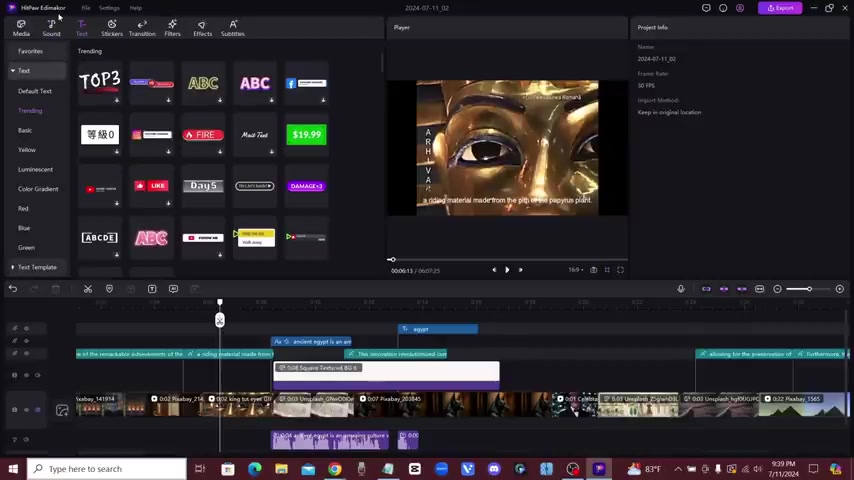Toggle eye visibility on the top text track
Image resolution: width=854 pixels, height=480 pixels.
pyautogui.click(x=26, y=329)
